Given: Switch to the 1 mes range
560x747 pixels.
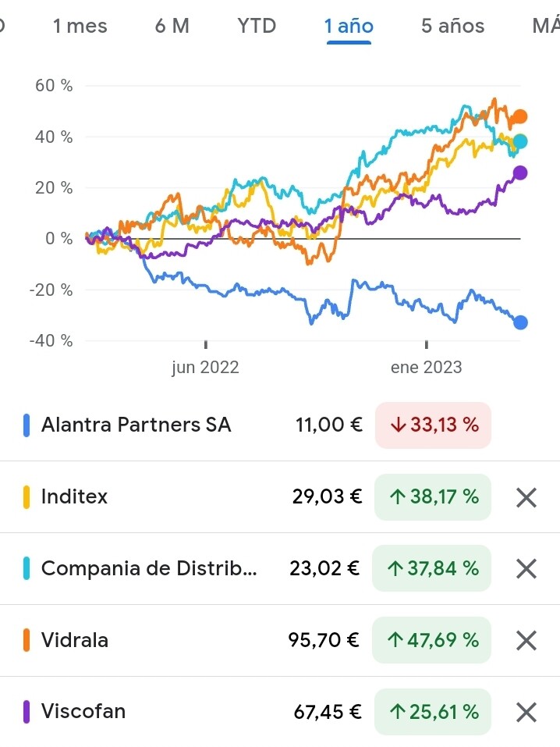Looking at the screenshot, I should pos(80,26).
